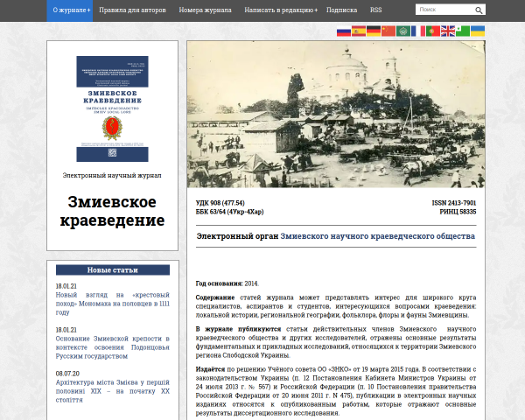Viewport: 525px width, 420px height.
Task: Switch language via the Ukrainian flag
Action: (x=478, y=31)
